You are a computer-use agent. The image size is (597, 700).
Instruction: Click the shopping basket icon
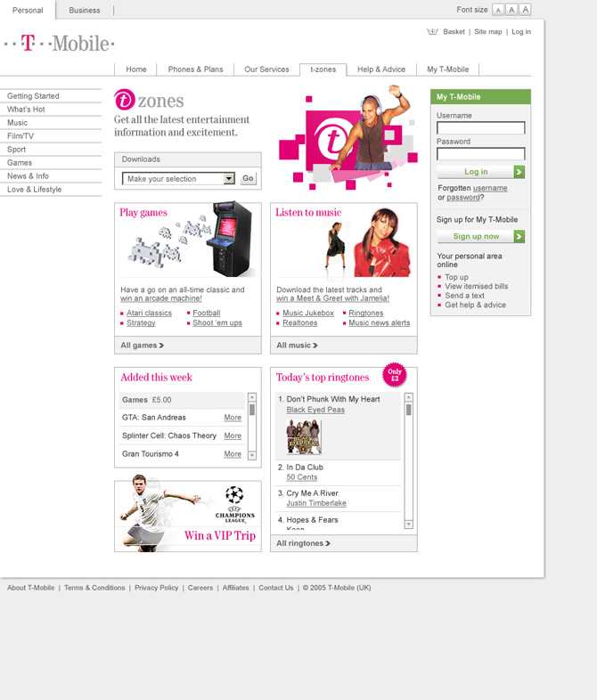point(432,32)
